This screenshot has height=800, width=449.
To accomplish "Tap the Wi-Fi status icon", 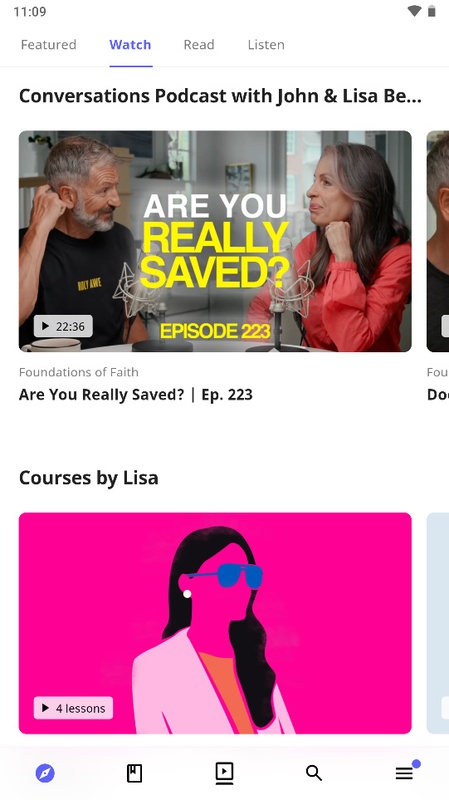I will (x=414, y=11).
